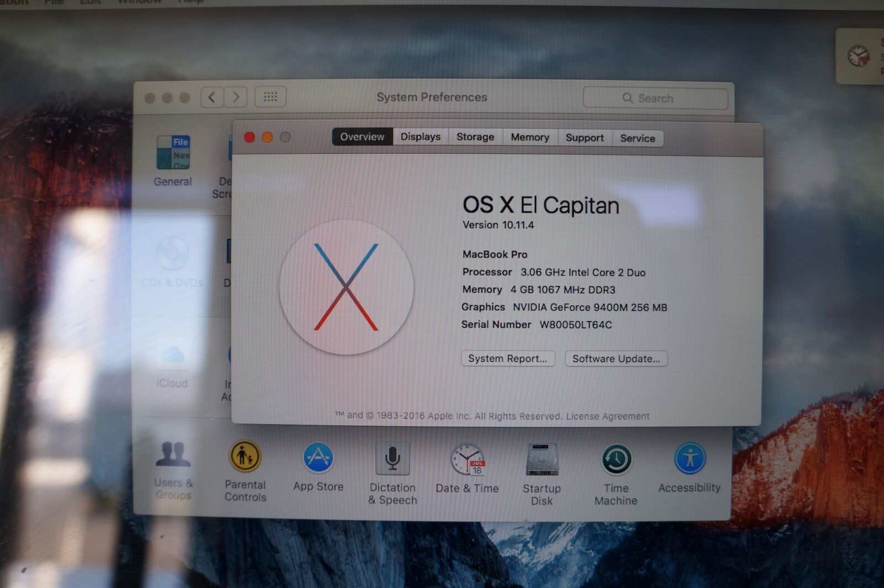Close the About This Mac window

pos(249,137)
